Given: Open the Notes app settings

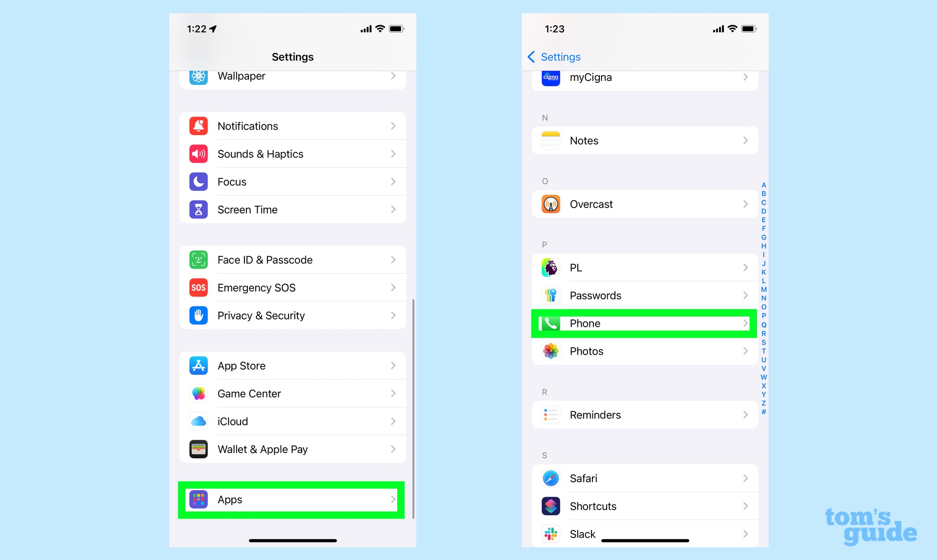Looking at the screenshot, I should pyautogui.click(x=645, y=140).
